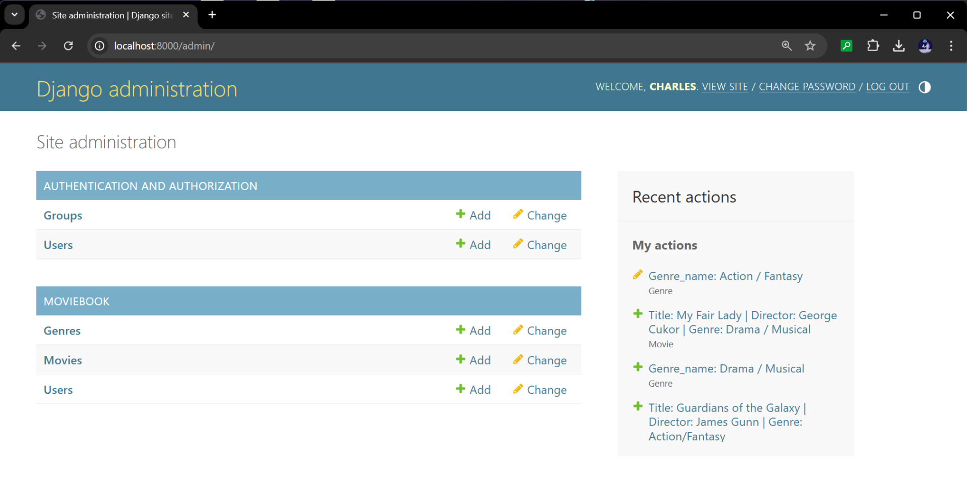Reload the page with refresh icon

[68, 46]
